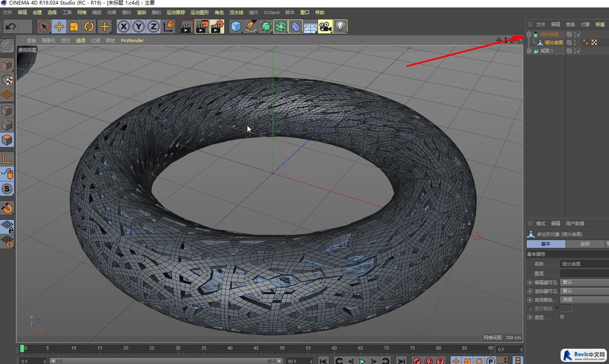
Task: Click the 显示颜色 swatch
Action: pyautogui.click(x=566, y=308)
